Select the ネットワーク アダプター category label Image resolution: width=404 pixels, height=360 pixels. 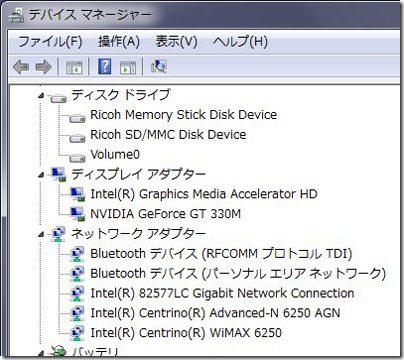138,234
